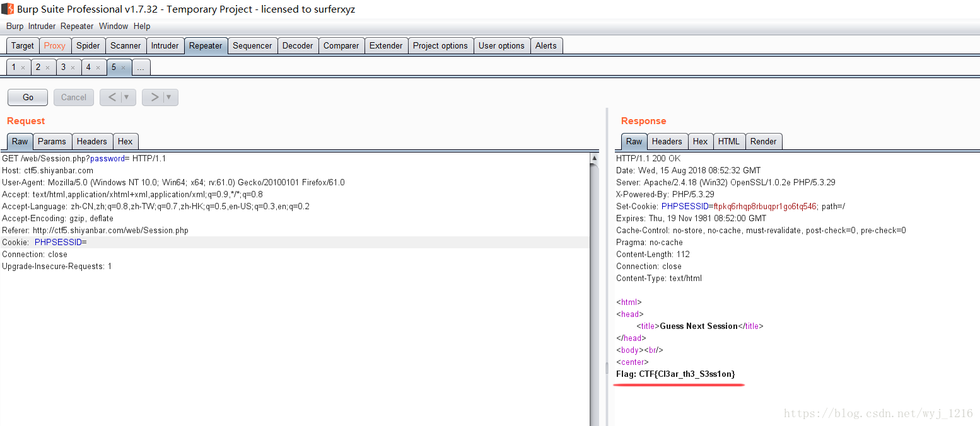980x426 pixels.
Task: Switch to the Intruder tool tab
Action: (165, 45)
